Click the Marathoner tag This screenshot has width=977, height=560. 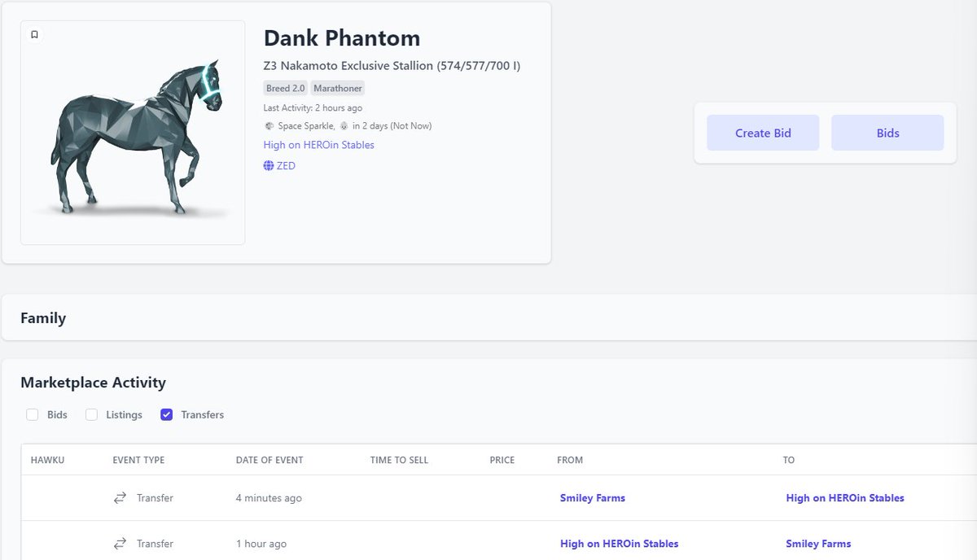337,88
